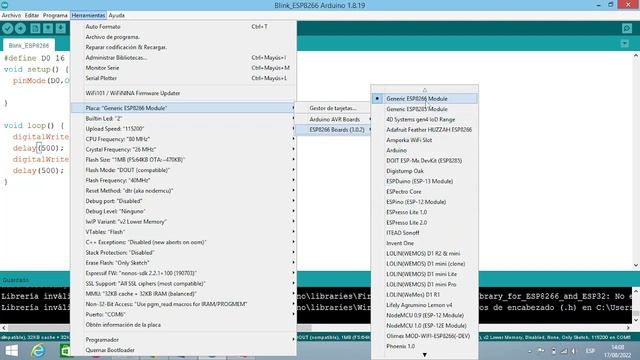This screenshot has width=640, height=360.
Task: Select Generic ESP8285 Module board
Action: [424, 109]
